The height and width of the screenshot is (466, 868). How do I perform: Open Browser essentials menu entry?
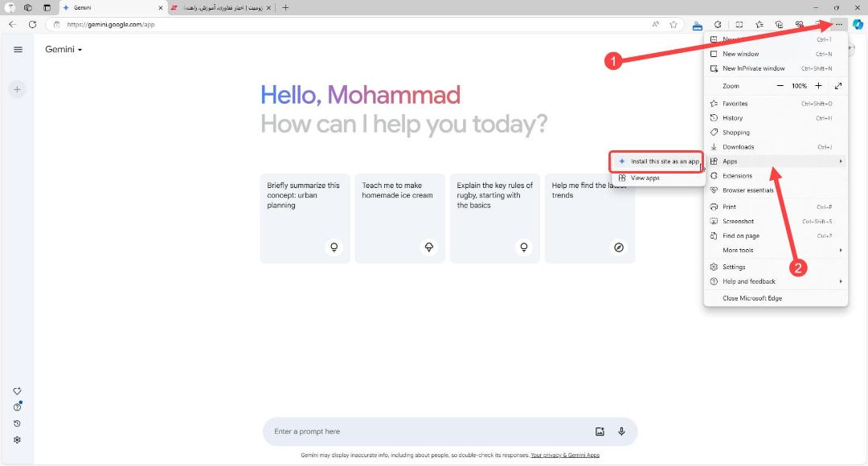[776, 190]
